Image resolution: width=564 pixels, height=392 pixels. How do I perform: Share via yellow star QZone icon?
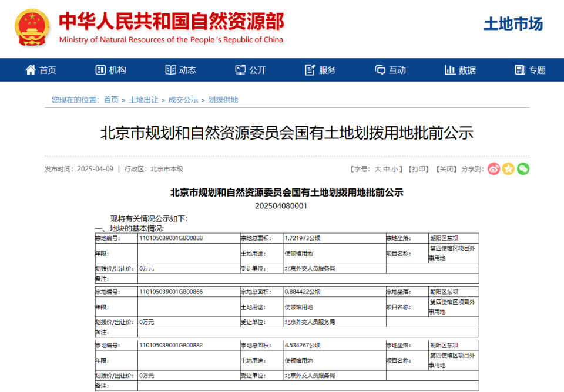[x=508, y=169]
